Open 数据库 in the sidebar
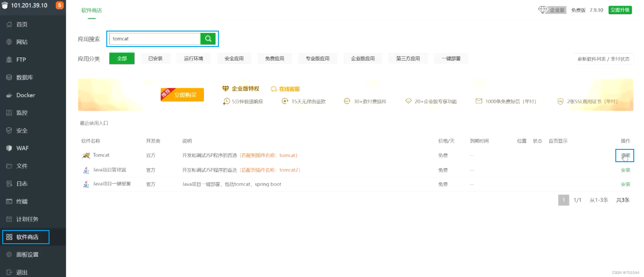 pos(25,77)
